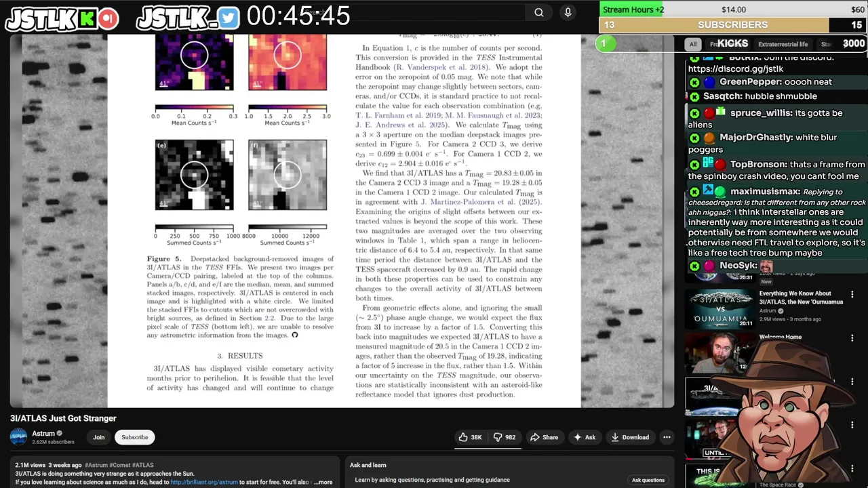Click the Ask sparkle button
This screenshot has height=488, width=868.
point(585,437)
